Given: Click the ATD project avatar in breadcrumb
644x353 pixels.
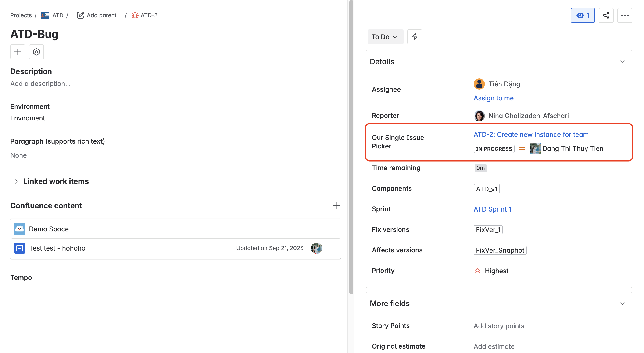Looking at the screenshot, I should click(44, 15).
